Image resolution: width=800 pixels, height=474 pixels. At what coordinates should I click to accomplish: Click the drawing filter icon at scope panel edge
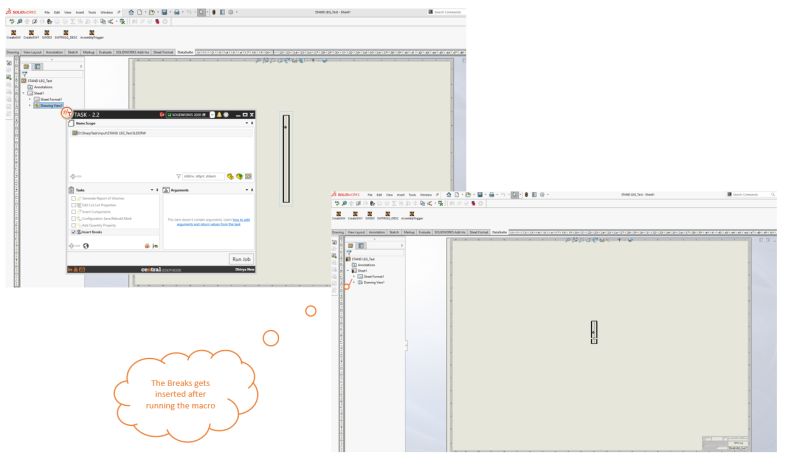pyautogui.click(x=248, y=177)
